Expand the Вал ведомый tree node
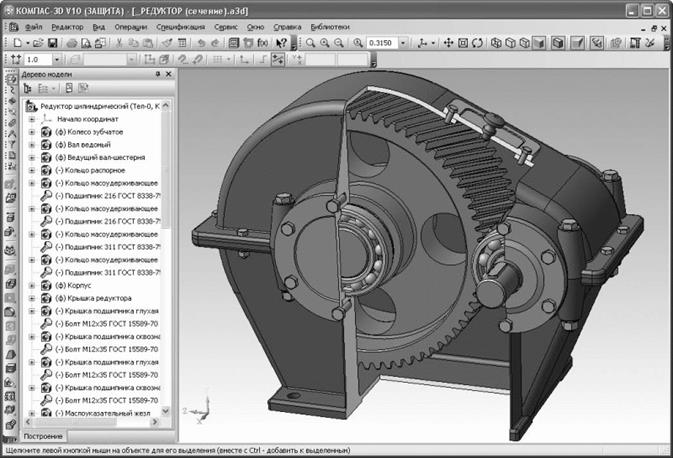The height and width of the screenshot is (458, 673). pos(32,145)
